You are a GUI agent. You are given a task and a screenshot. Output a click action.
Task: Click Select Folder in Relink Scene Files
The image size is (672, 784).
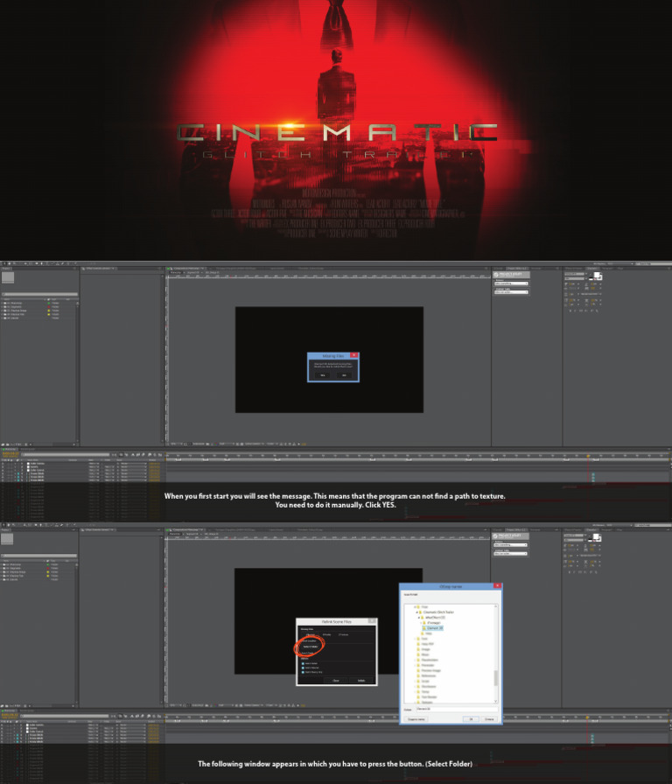coord(311,647)
